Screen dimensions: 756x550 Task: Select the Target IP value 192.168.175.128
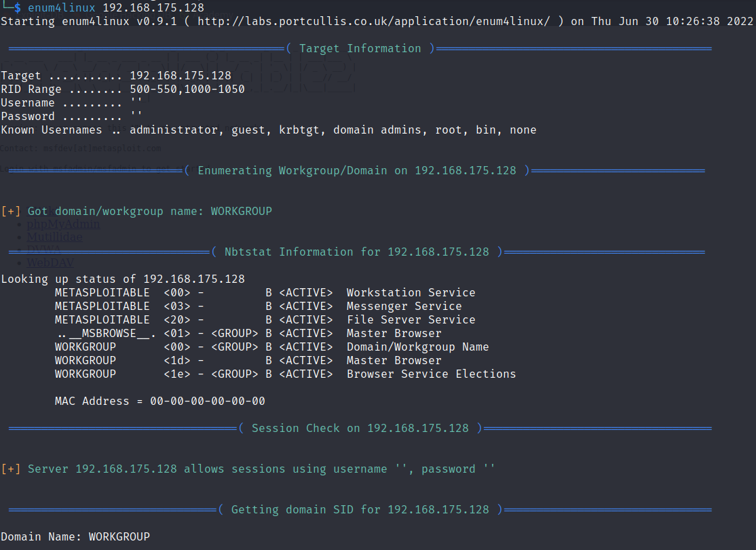181,75
